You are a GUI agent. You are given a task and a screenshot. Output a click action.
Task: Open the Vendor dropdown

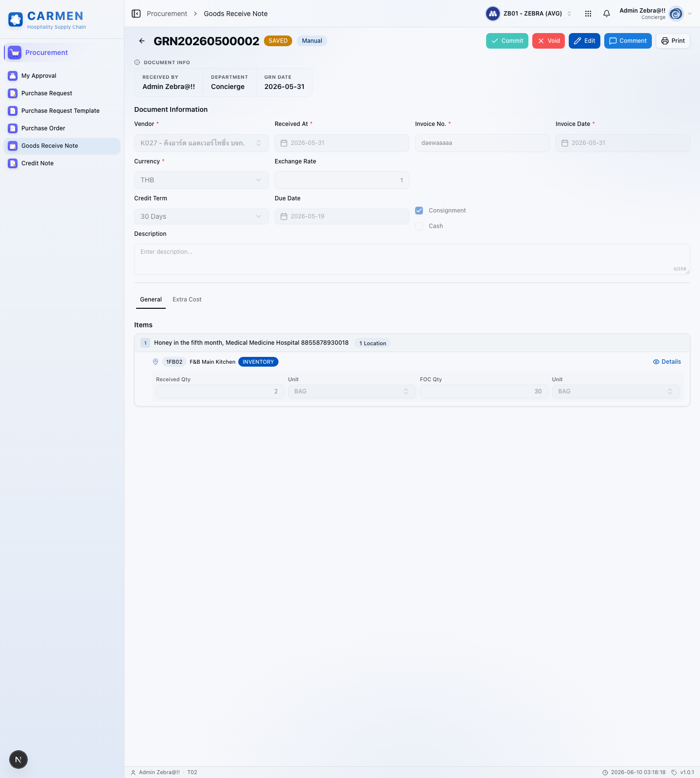pyautogui.click(x=201, y=143)
